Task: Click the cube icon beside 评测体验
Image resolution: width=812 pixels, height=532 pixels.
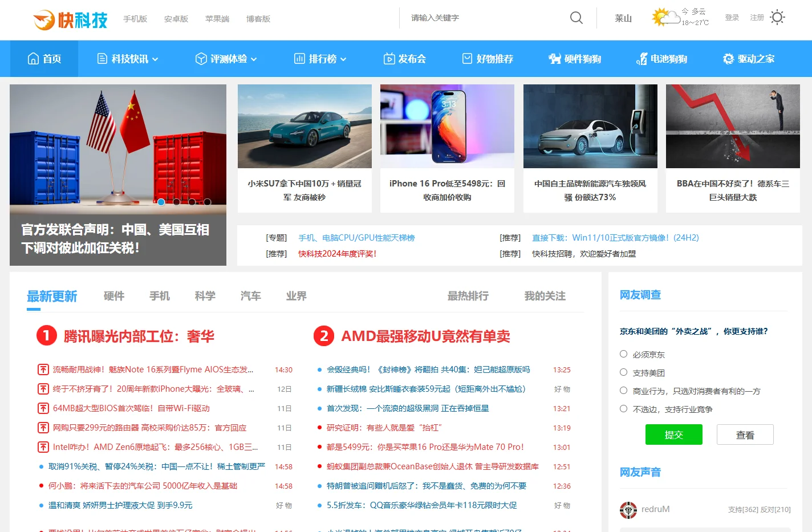Action: pos(201,59)
